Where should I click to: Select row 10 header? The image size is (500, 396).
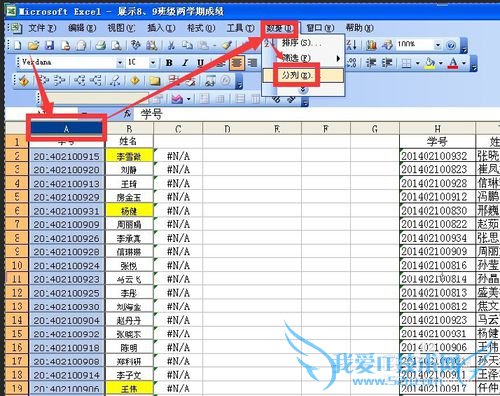coord(17,265)
